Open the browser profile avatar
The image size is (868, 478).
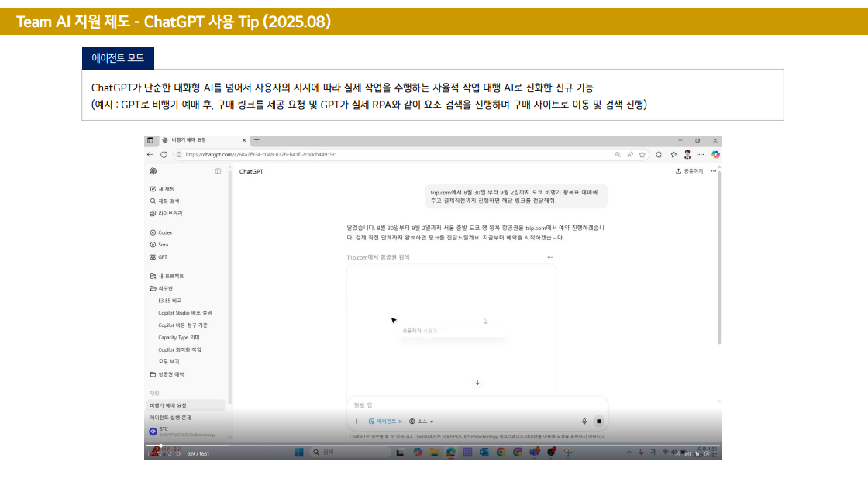pyautogui.click(x=687, y=155)
